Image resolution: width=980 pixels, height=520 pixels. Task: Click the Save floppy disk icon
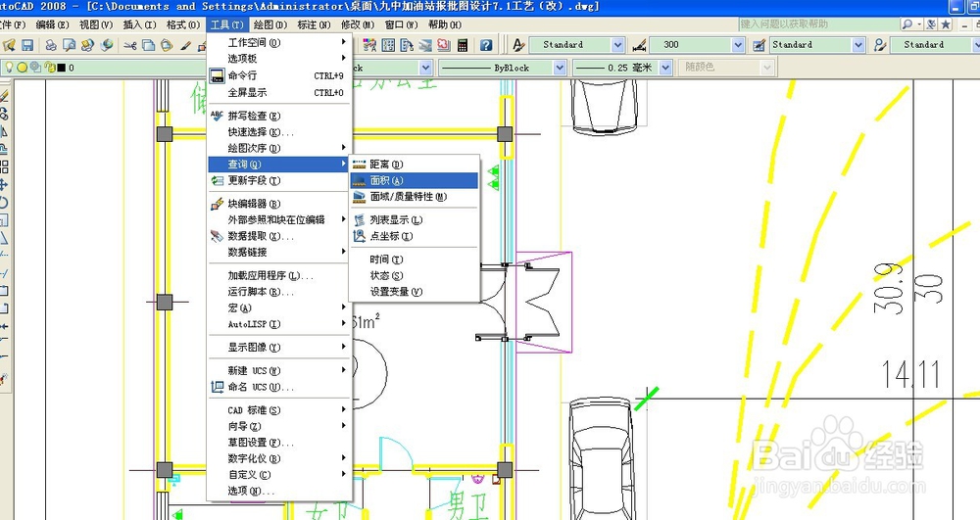click(x=26, y=45)
